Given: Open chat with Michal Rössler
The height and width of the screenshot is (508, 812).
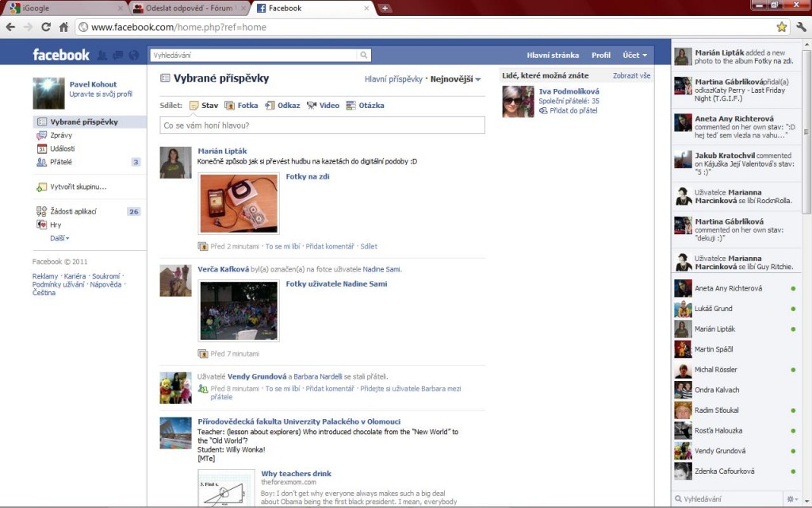Looking at the screenshot, I should coord(736,370).
